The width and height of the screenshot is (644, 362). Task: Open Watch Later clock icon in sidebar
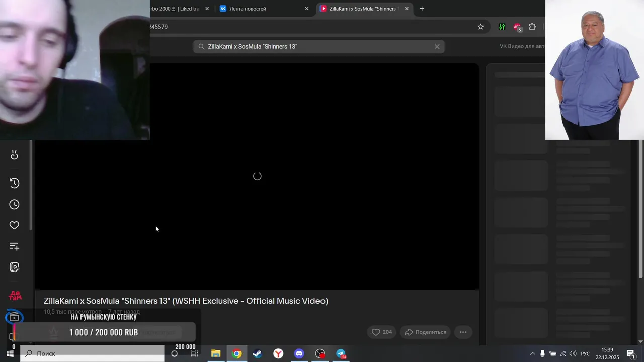tap(14, 204)
